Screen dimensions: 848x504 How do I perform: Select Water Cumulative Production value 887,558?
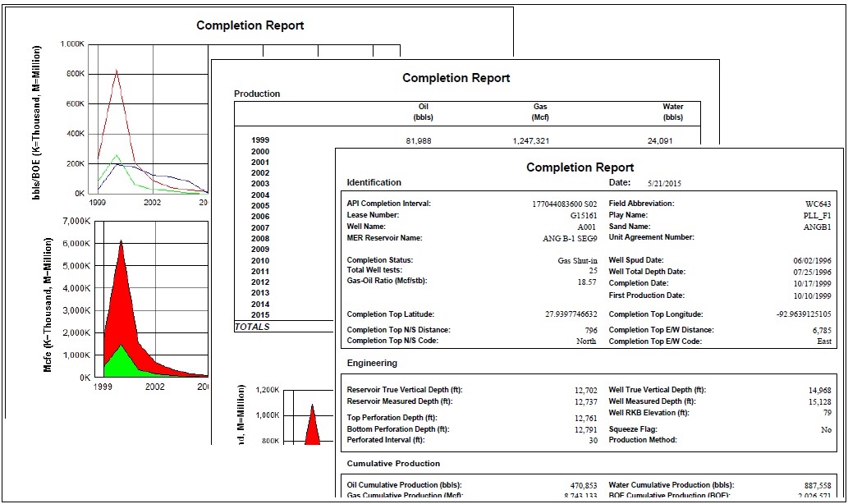818,486
